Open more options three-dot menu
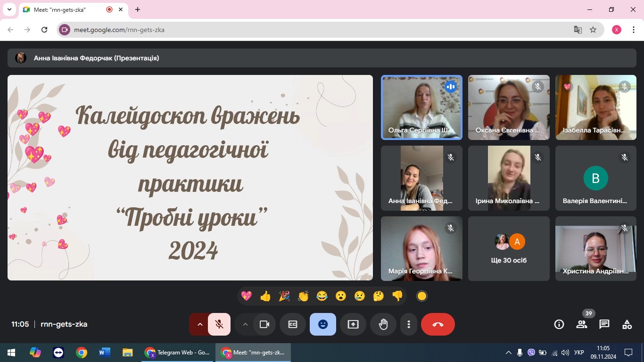The image size is (644, 362). click(409, 324)
